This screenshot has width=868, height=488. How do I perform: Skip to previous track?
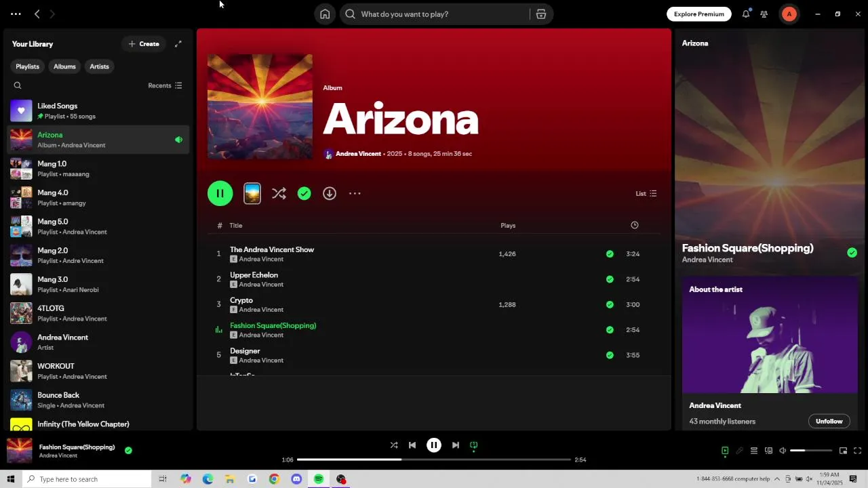point(412,445)
